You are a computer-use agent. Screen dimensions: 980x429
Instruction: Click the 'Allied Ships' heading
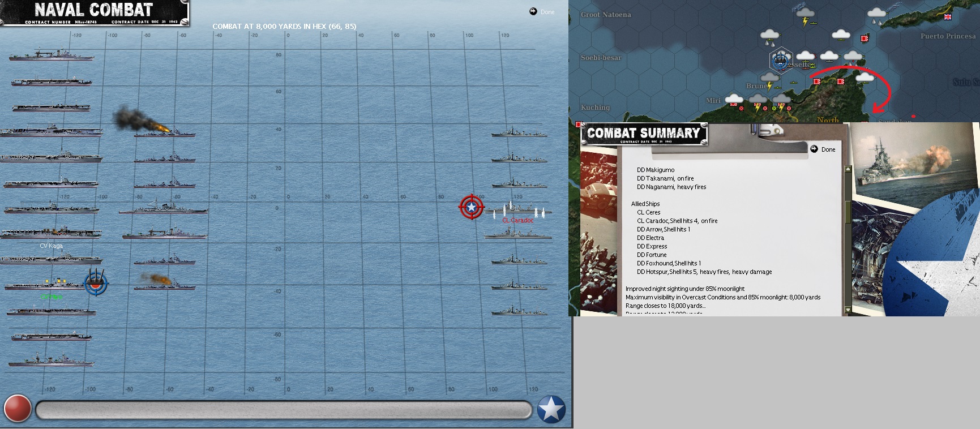point(645,204)
